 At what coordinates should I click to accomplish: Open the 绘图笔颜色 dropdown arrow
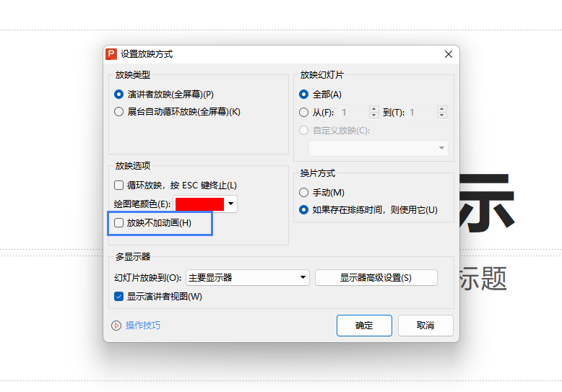coord(231,204)
